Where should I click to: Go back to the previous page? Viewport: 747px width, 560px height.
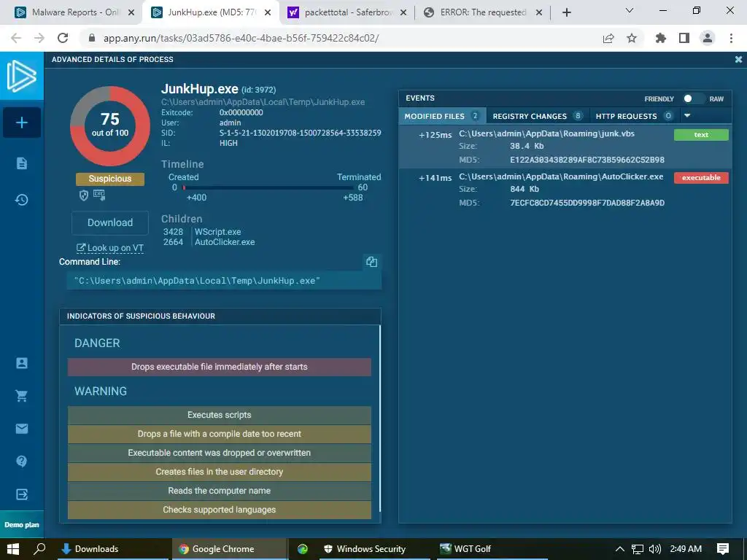[16, 38]
